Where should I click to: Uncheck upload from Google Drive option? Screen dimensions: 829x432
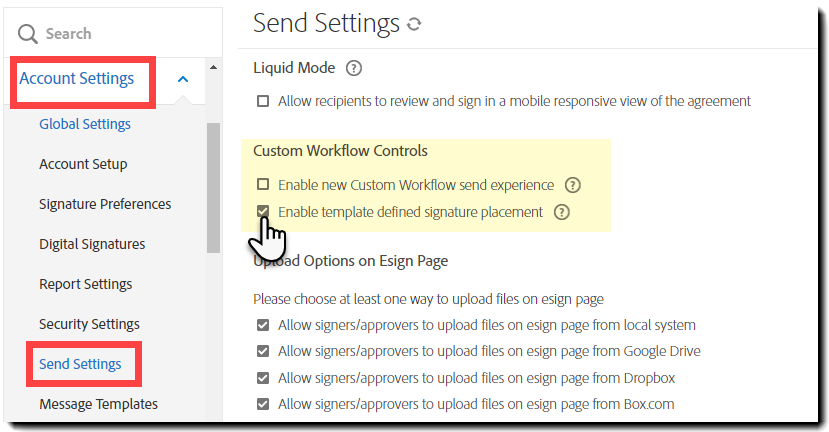tap(263, 351)
